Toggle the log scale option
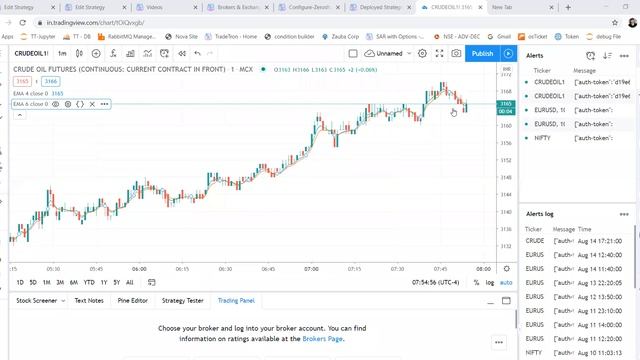The width and height of the screenshot is (640, 360). [x=490, y=282]
